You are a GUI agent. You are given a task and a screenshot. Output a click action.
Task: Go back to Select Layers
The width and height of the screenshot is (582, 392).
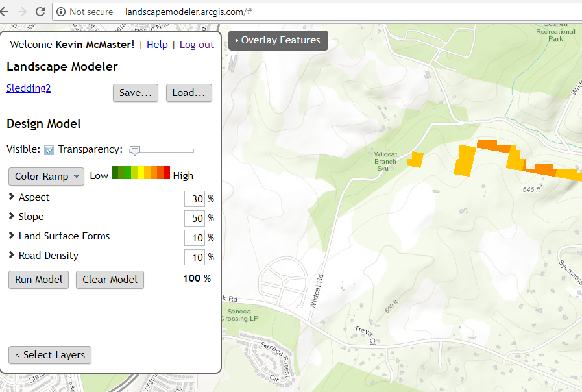[50, 355]
